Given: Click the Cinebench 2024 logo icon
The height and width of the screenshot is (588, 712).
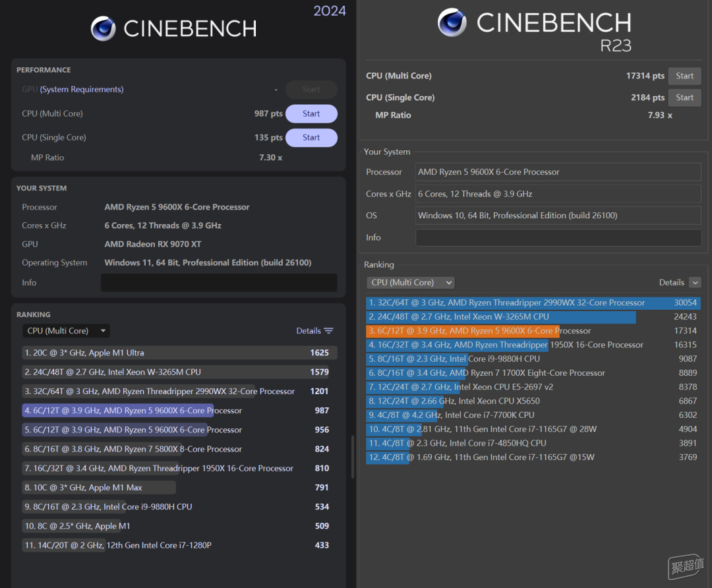Looking at the screenshot, I should coord(103,28).
